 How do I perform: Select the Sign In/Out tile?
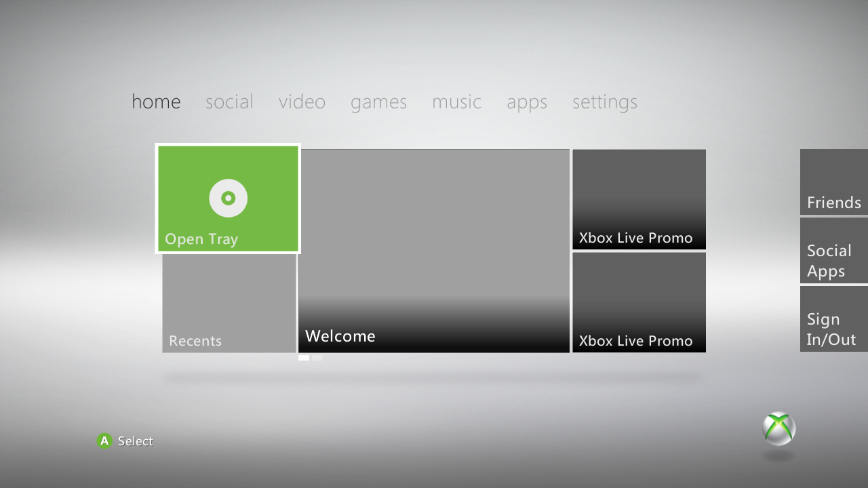pos(834,319)
